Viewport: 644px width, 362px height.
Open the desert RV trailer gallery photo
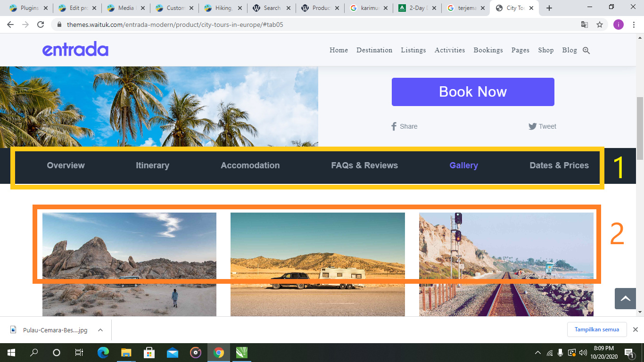tap(318, 264)
